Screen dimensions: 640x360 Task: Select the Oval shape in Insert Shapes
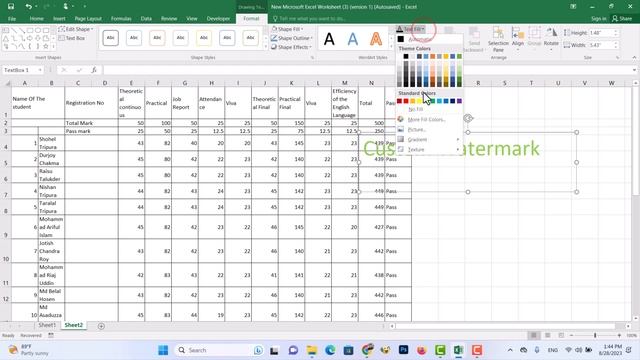click(38, 30)
